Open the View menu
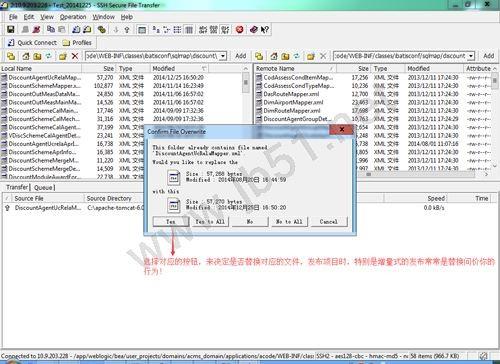The image size is (500, 364). [x=47, y=17]
